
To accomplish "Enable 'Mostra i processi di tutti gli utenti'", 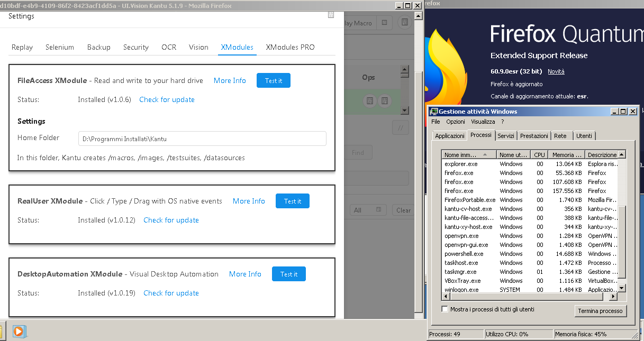I will tap(445, 309).
